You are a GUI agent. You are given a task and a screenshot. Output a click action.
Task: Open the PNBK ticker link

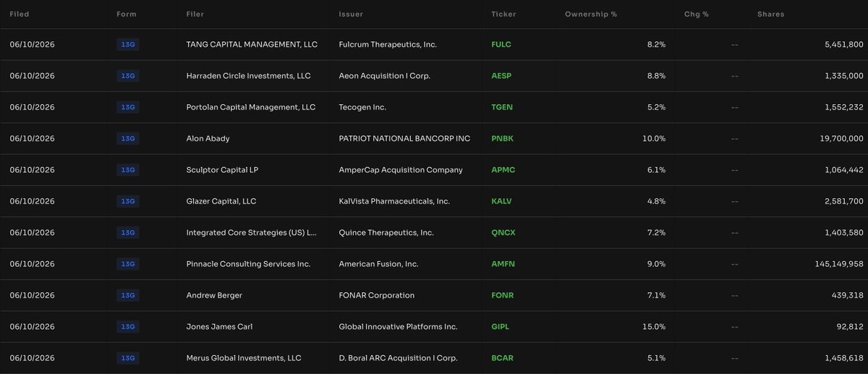point(503,139)
